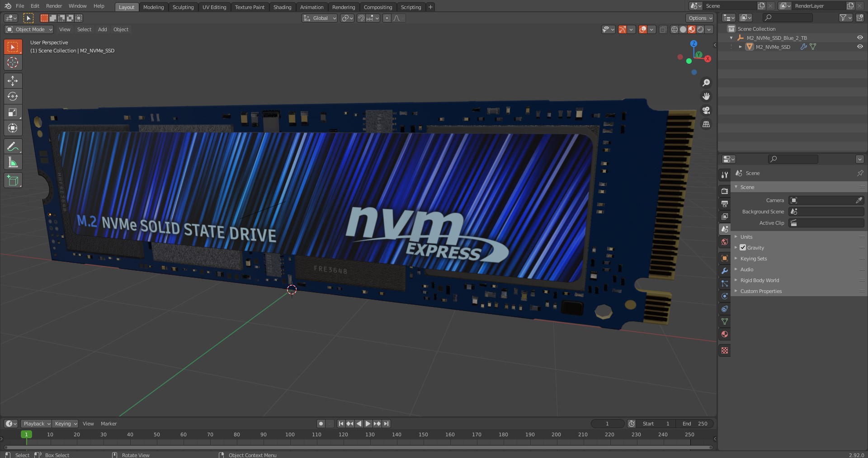The height and width of the screenshot is (458, 868).
Task: Select the Rotate tool
Action: (x=13, y=96)
